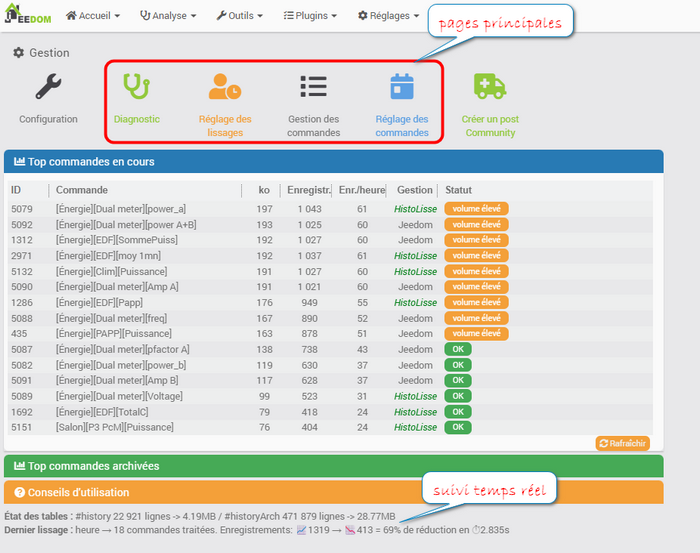Click volume élevé badge for power_a row
The height and width of the screenshot is (553, 700).
click(476, 209)
